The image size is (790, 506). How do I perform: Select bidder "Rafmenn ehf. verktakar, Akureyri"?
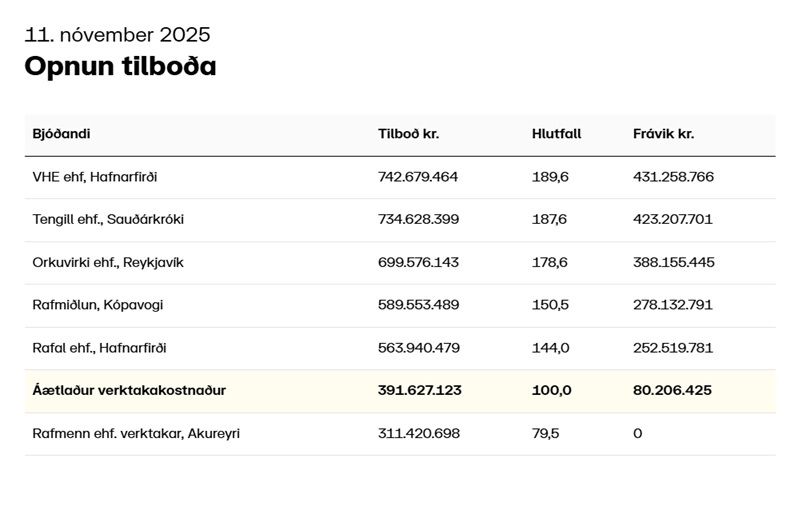pyautogui.click(x=136, y=434)
